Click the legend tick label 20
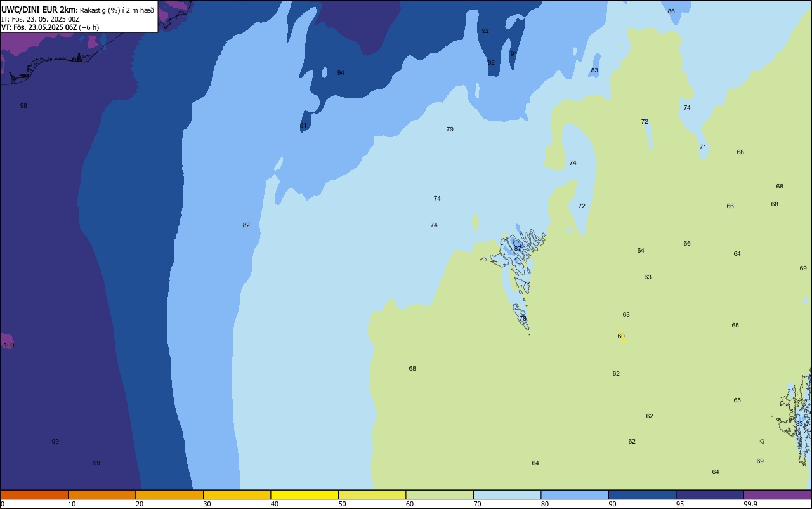Screen dimensions: 812x509 pos(140,504)
